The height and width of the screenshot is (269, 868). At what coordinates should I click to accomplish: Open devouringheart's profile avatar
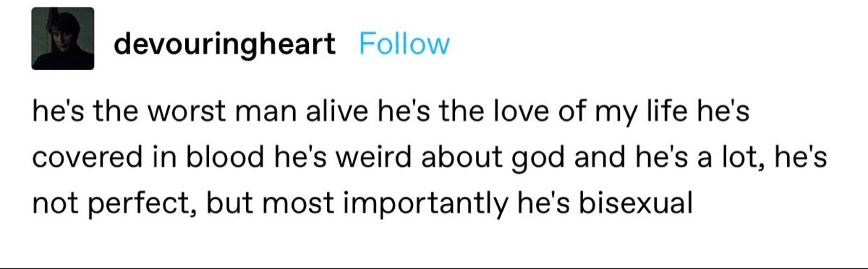(x=63, y=38)
